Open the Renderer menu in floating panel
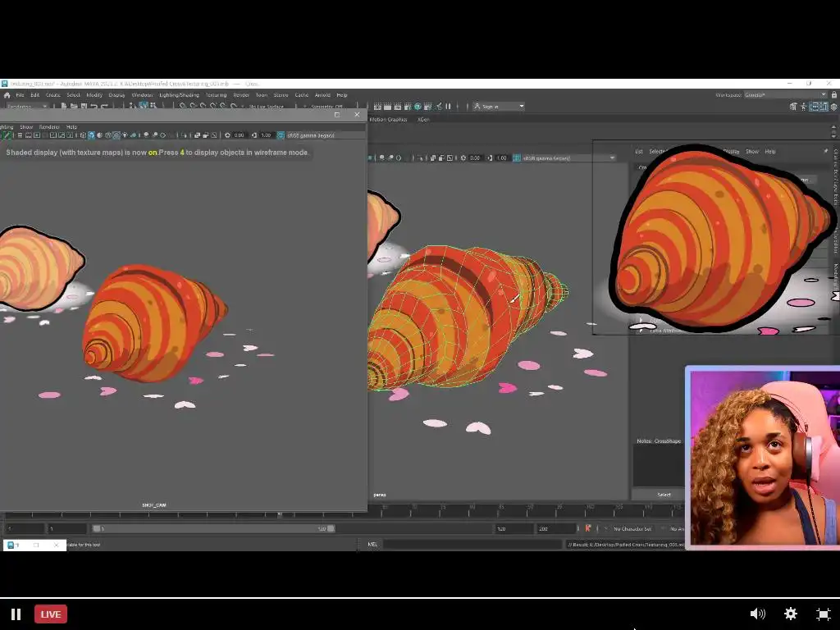840x630 pixels. coord(49,127)
